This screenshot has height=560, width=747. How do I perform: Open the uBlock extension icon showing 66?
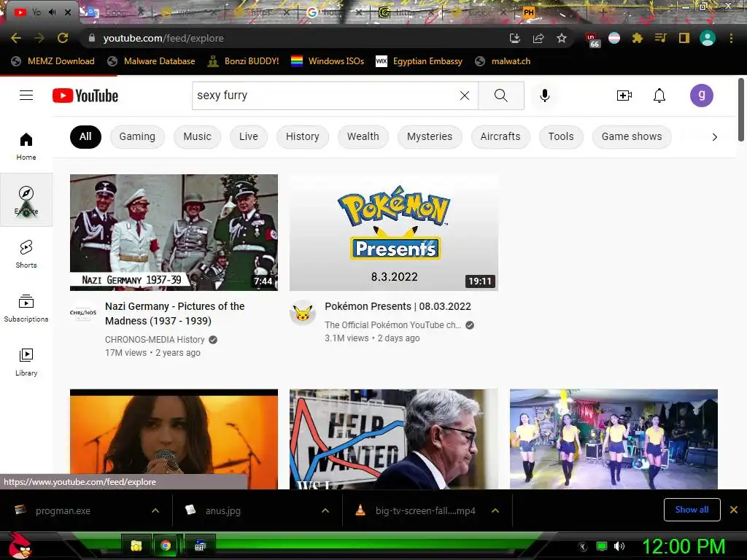[592, 40]
